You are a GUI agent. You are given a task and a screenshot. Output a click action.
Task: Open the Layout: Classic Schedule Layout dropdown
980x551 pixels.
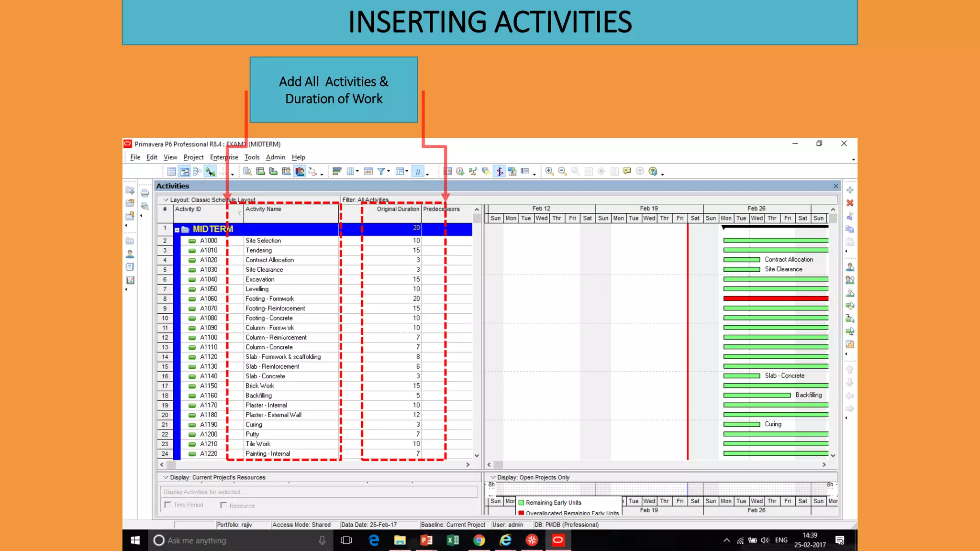(x=166, y=200)
